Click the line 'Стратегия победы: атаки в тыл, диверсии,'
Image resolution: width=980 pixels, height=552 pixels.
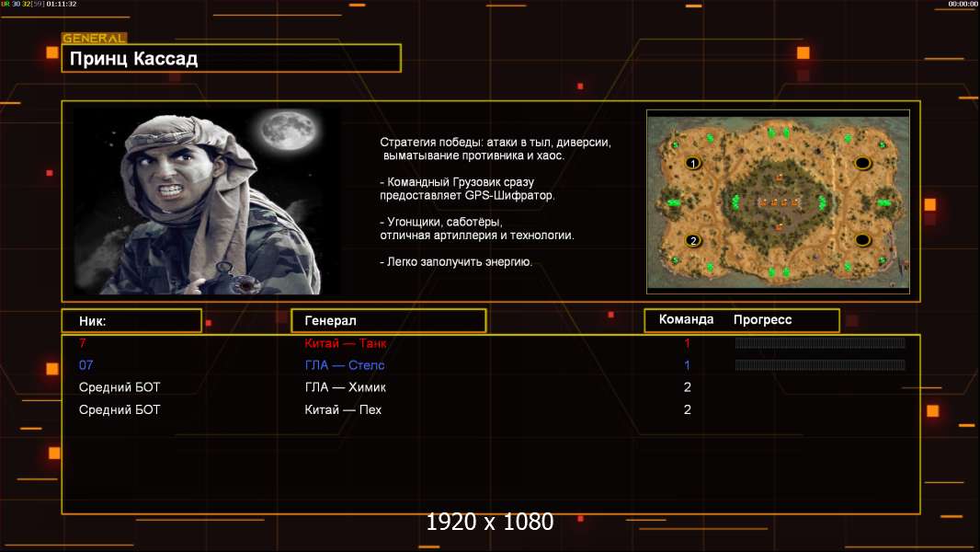coord(495,143)
